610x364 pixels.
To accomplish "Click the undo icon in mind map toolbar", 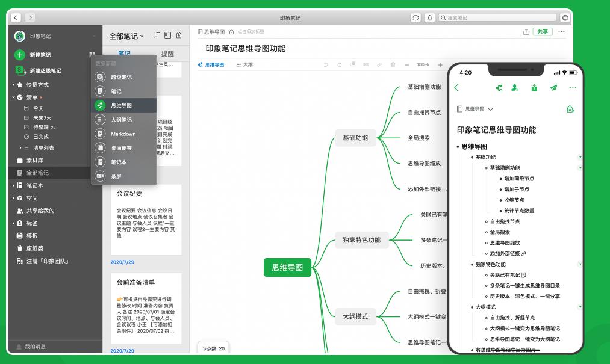I will (x=326, y=64).
